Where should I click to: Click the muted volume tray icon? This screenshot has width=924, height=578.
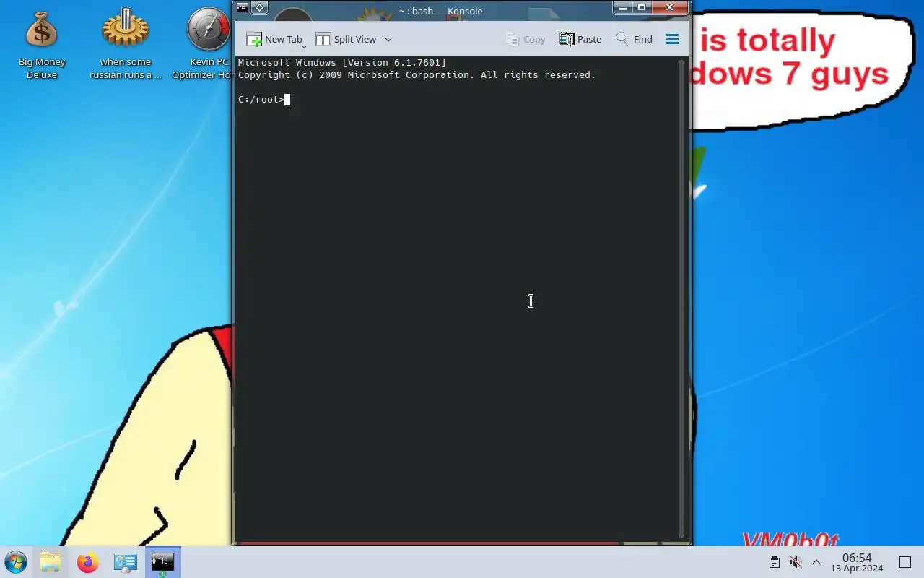pos(796,562)
